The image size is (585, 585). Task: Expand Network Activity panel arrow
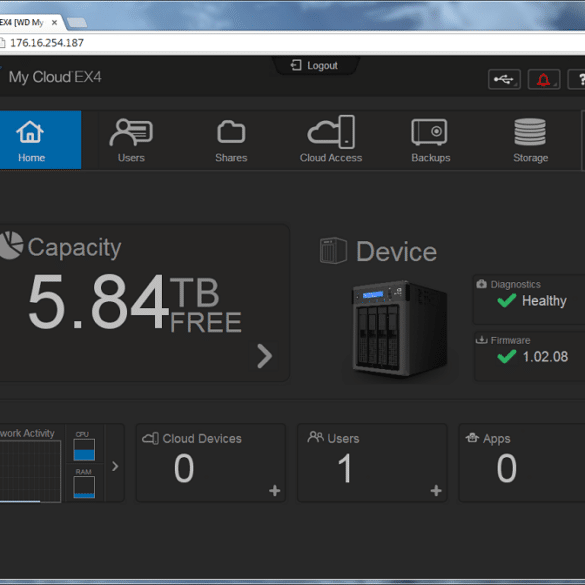tap(115, 466)
